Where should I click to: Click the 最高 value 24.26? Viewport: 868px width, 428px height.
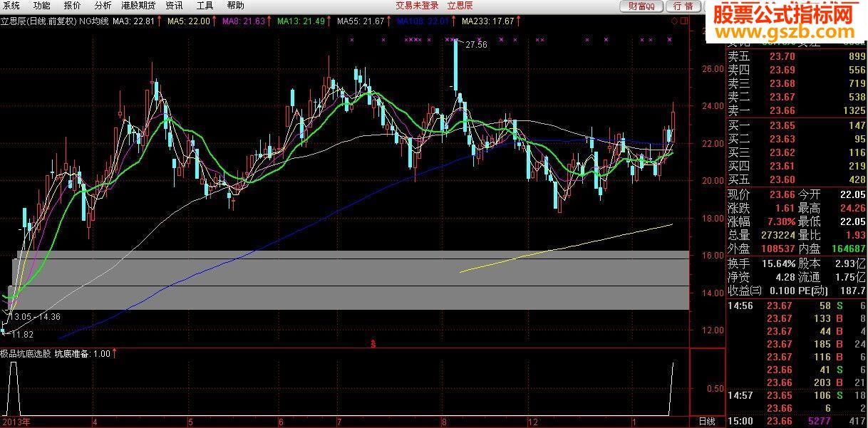(x=852, y=208)
